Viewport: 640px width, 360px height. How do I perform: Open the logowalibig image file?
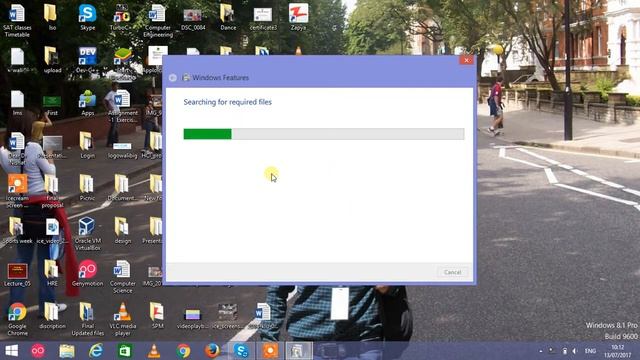coord(122,150)
